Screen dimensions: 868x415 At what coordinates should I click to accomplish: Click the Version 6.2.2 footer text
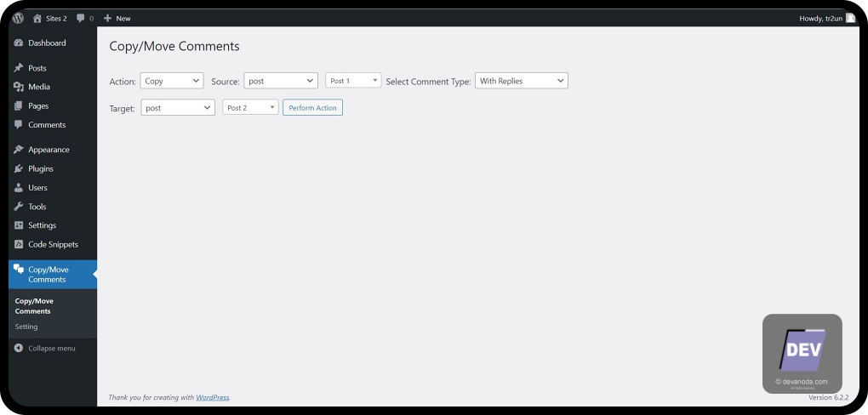(828, 397)
